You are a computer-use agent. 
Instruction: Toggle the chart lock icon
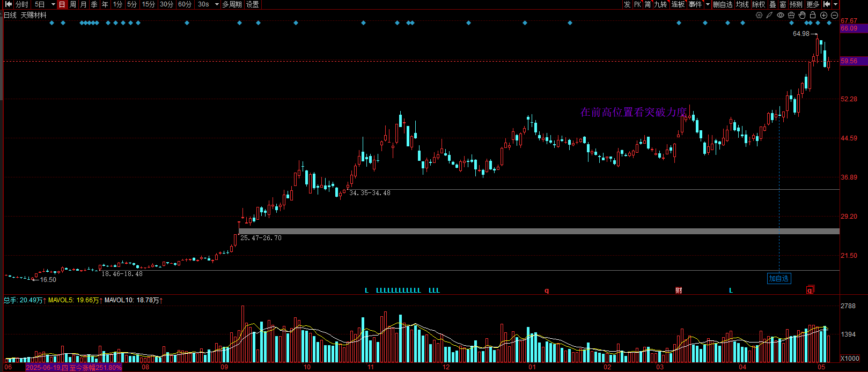click(813, 15)
